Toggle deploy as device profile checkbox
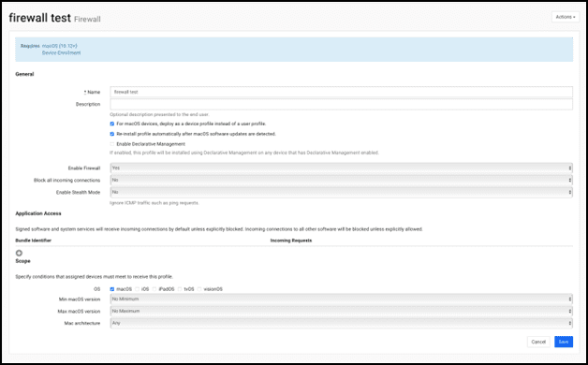 (112, 124)
